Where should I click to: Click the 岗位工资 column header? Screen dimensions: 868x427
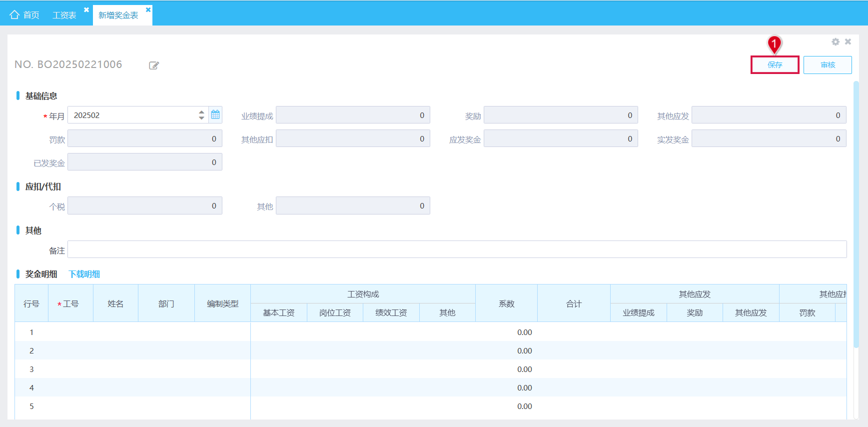coord(335,312)
